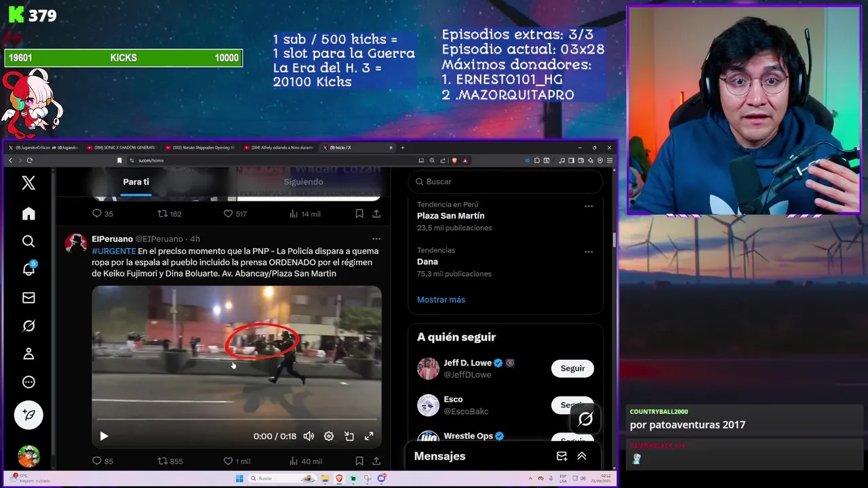Switch to JugandorCriticon browser tab

[43, 147]
